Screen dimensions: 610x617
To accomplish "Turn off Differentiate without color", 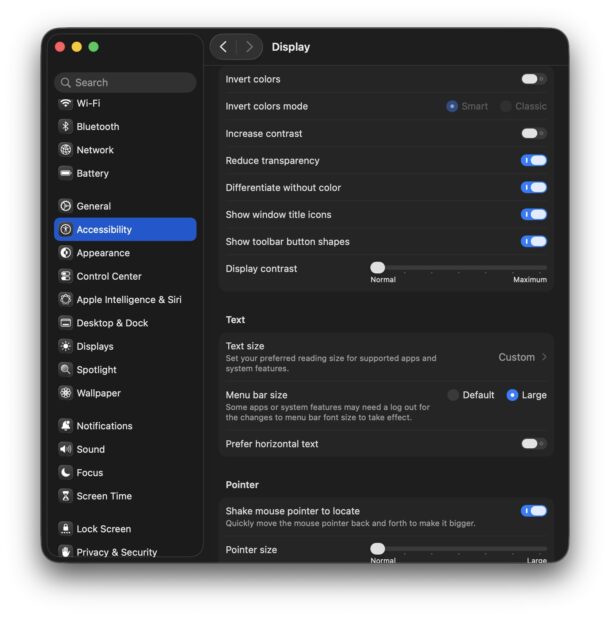I will coord(534,187).
